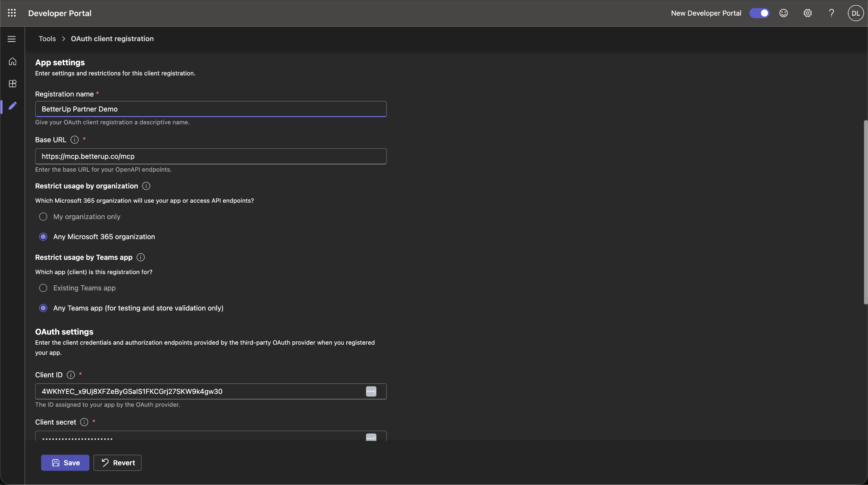The image size is (868, 485).
Task: Go to Home in sidebar
Action: [x=12, y=61]
